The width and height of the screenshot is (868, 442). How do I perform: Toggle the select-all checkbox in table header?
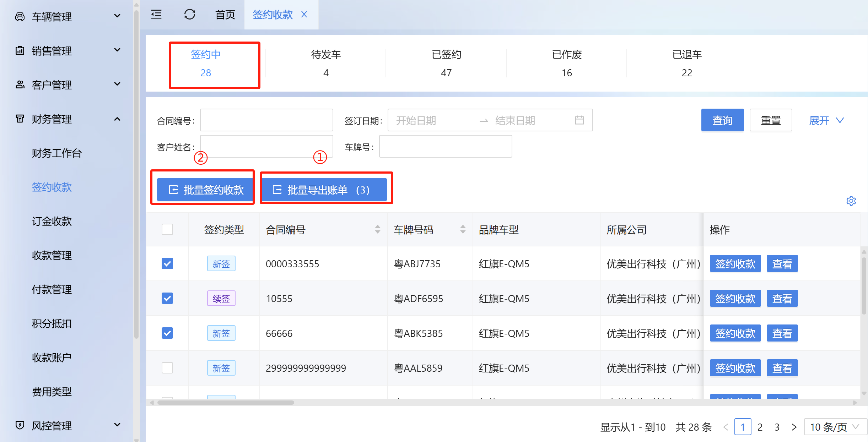167,229
